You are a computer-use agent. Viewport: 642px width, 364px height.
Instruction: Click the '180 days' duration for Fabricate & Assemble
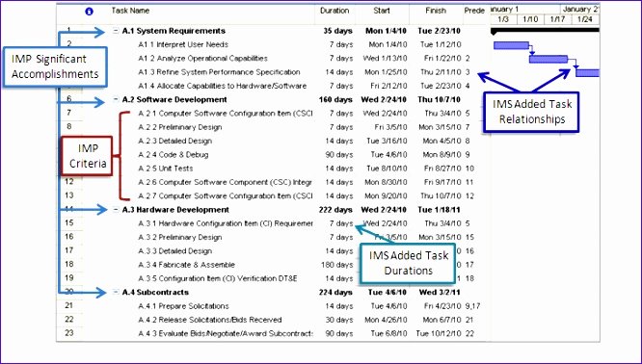[x=337, y=265]
